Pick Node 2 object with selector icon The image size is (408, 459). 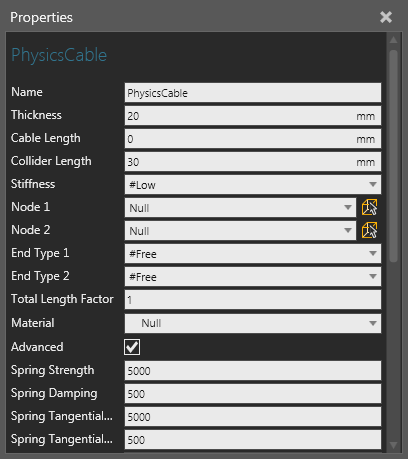(x=369, y=230)
